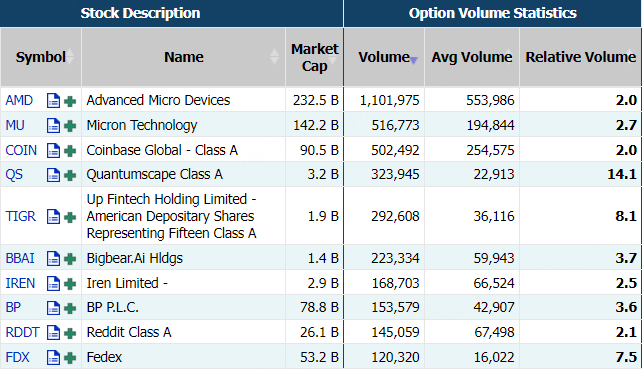Open the BBAI document page icon
The image size is (642, 369).
pyautogui.click(x=53, y=258)
